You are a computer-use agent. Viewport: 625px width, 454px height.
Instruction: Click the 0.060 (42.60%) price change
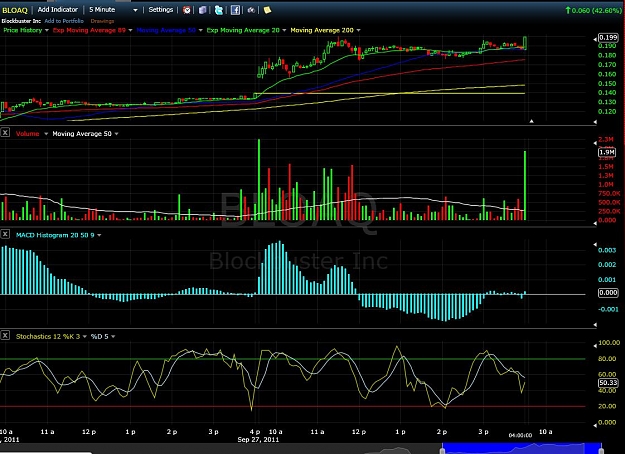593,10
